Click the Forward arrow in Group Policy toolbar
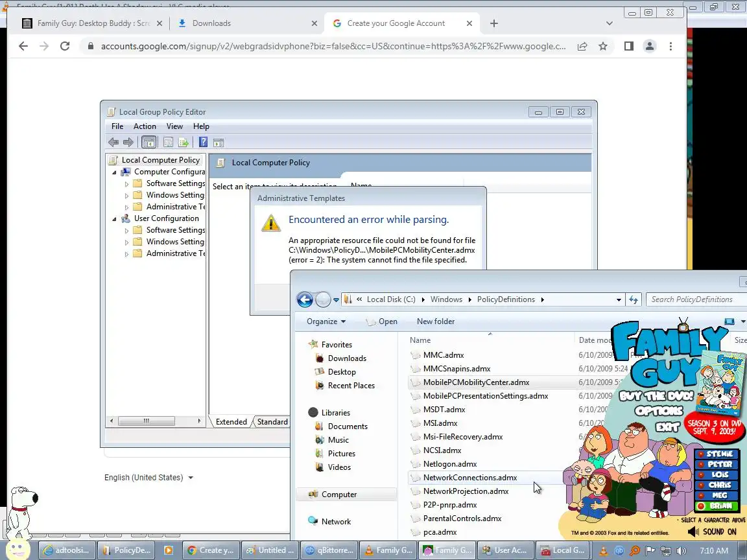The image size is (747, 560). click(128, 142)
